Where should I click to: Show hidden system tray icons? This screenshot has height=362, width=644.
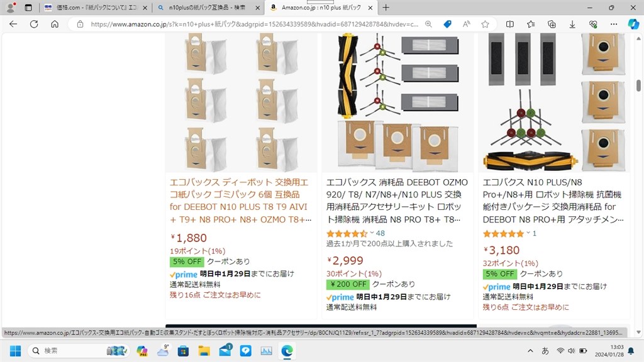click(x=531, y=351)
